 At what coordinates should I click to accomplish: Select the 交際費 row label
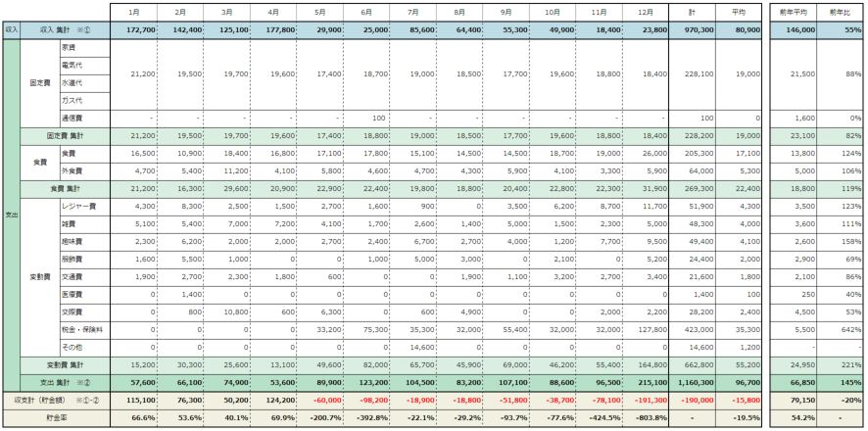pos(84,312)
